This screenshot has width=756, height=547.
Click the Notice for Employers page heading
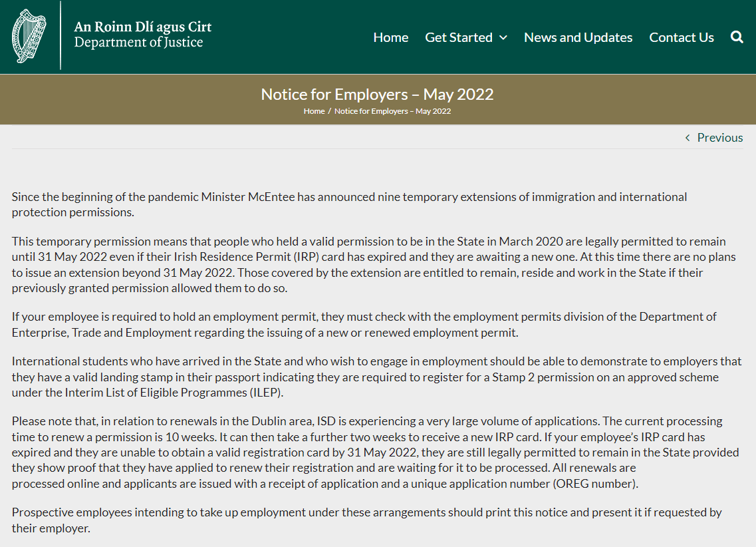[377, 94]
